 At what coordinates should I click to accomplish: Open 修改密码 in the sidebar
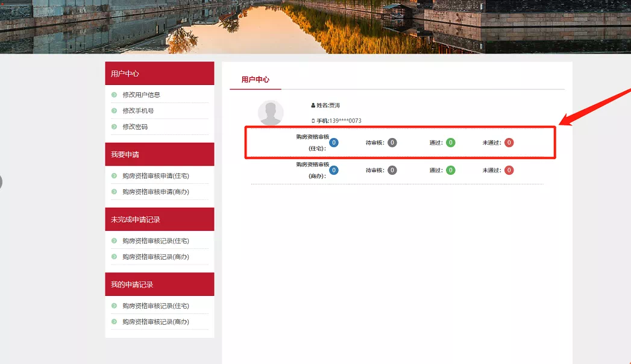tap(135, 127)
